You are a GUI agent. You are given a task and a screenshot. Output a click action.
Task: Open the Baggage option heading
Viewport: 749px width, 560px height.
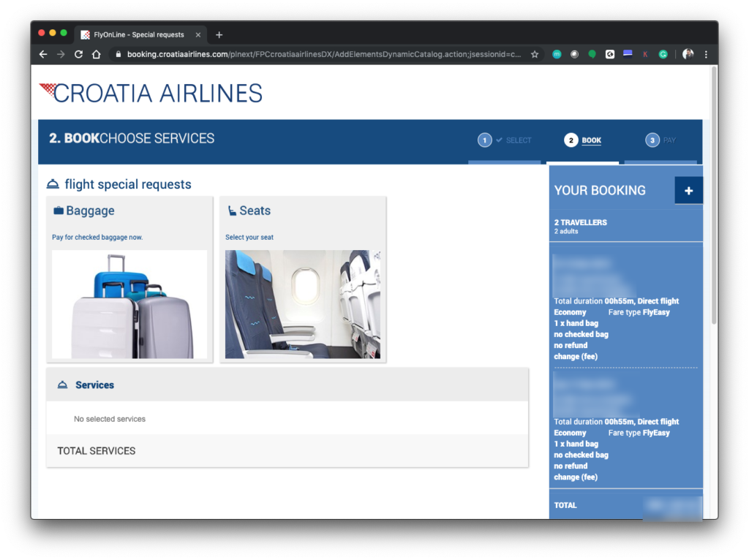coord(90,211)
